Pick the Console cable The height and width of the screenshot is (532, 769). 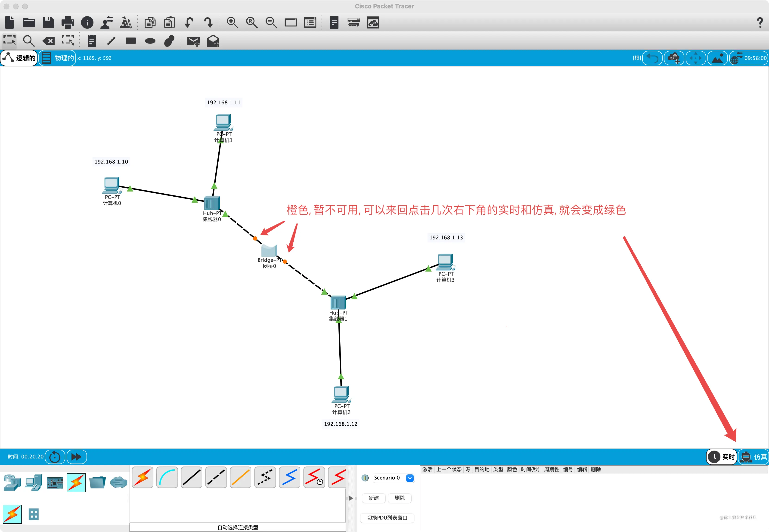(167, 477)
